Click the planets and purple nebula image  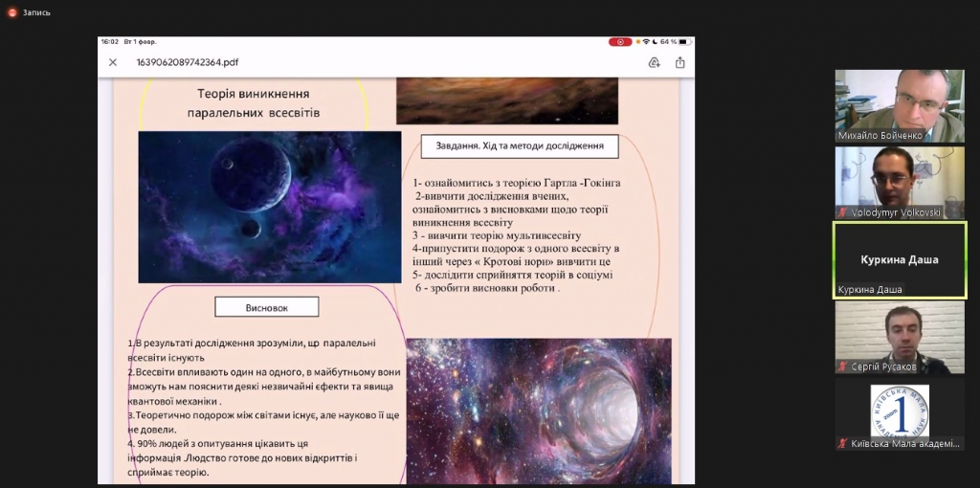(269, 207)
